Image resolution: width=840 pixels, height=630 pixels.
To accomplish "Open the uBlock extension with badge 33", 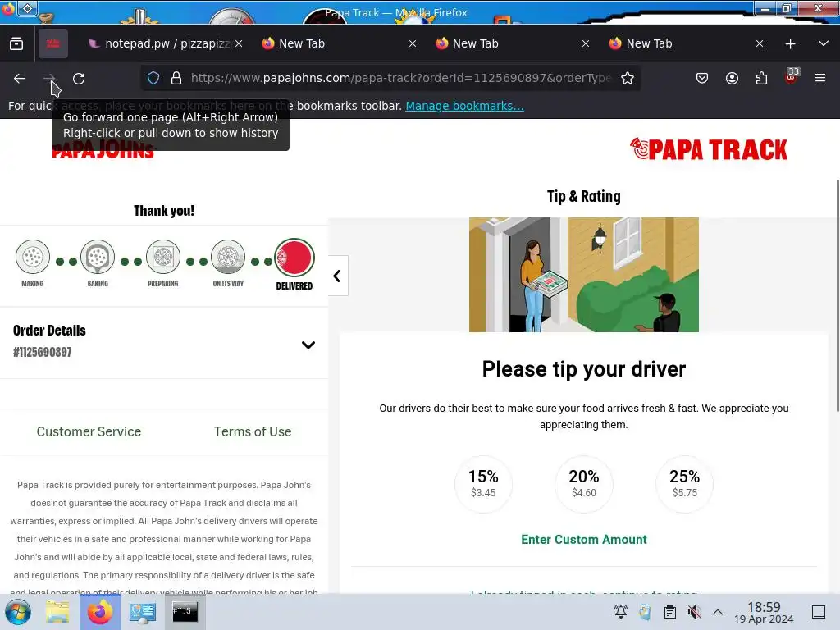I will [x=792, y=76].
